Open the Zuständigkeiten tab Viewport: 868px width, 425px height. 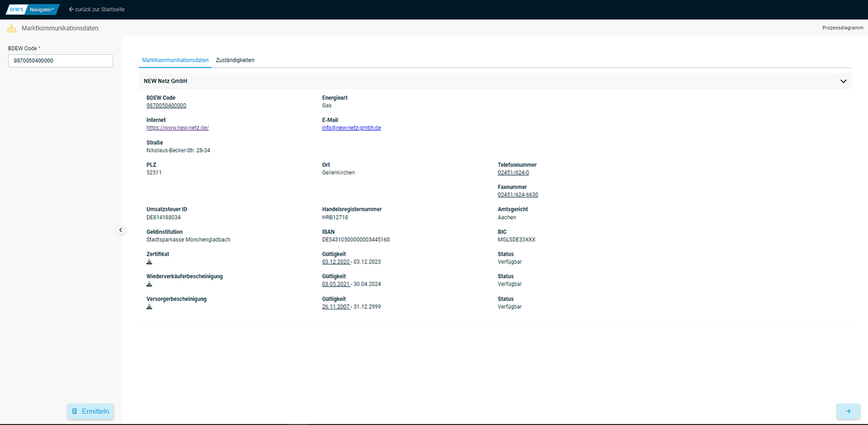click(x=235, y=60)
